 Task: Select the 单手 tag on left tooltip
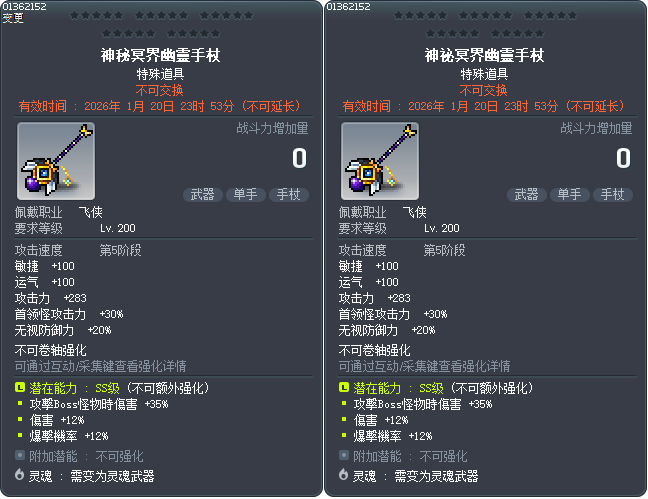pos(246,195)
